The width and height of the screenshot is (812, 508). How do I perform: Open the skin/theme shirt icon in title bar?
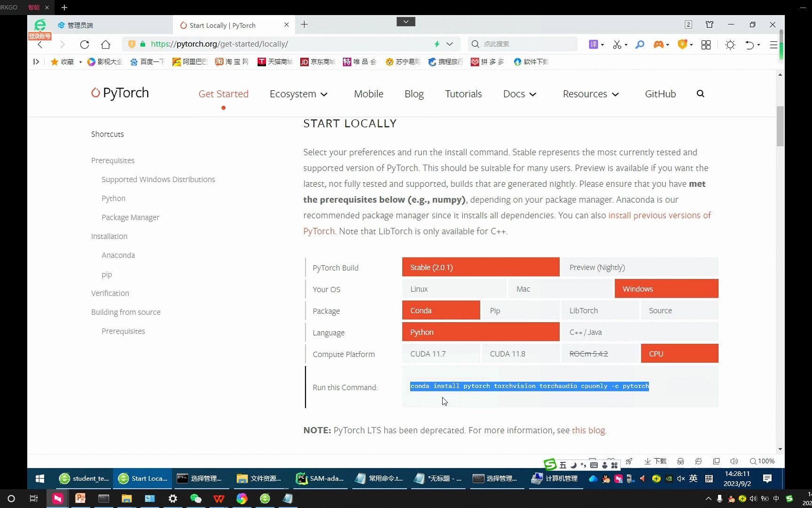(710, 24)
